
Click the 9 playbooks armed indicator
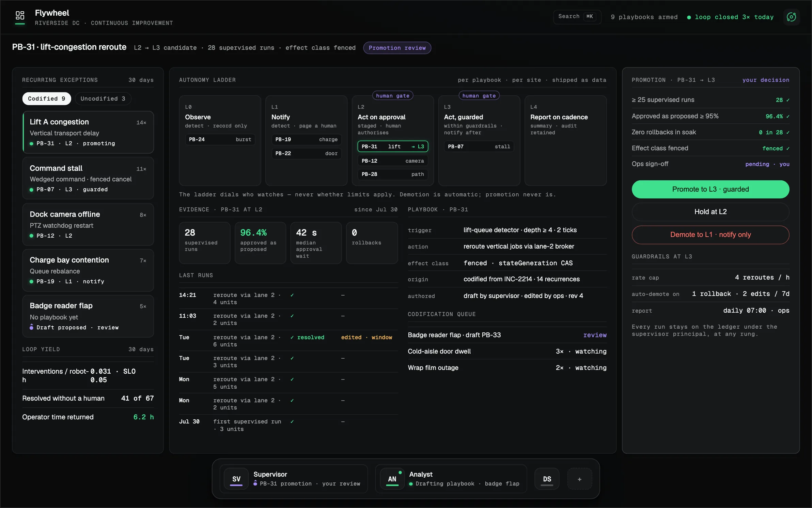point(644,17)
